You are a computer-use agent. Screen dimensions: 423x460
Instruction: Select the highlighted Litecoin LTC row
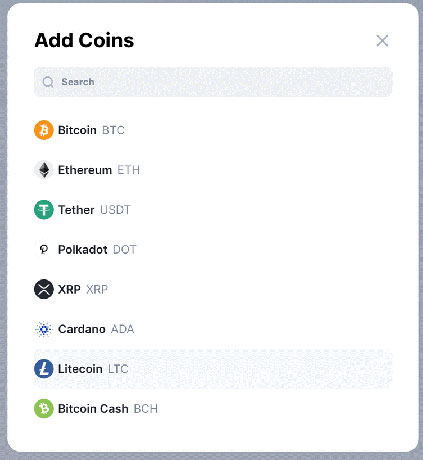pyautogui.click(x=213, y=369)
